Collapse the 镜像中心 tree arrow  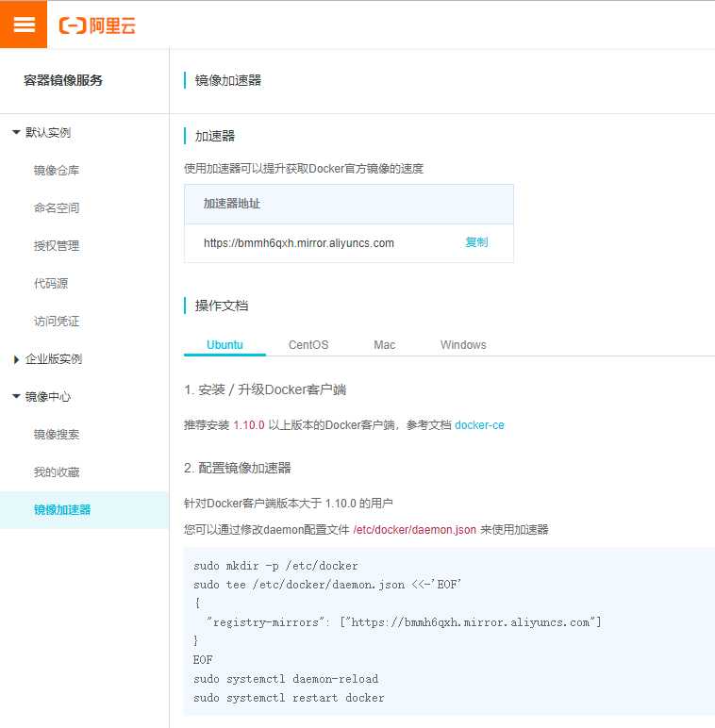(x=16, y=396)
